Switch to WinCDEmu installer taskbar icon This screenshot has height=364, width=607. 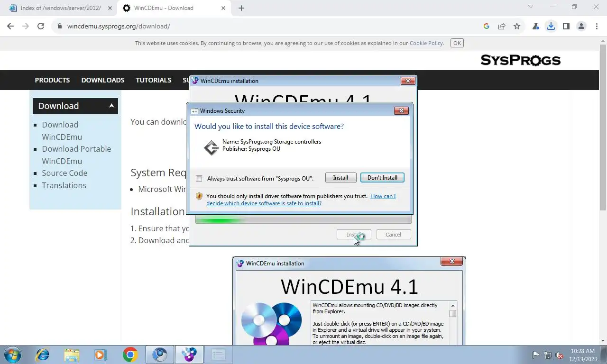(x=189, y=355)
